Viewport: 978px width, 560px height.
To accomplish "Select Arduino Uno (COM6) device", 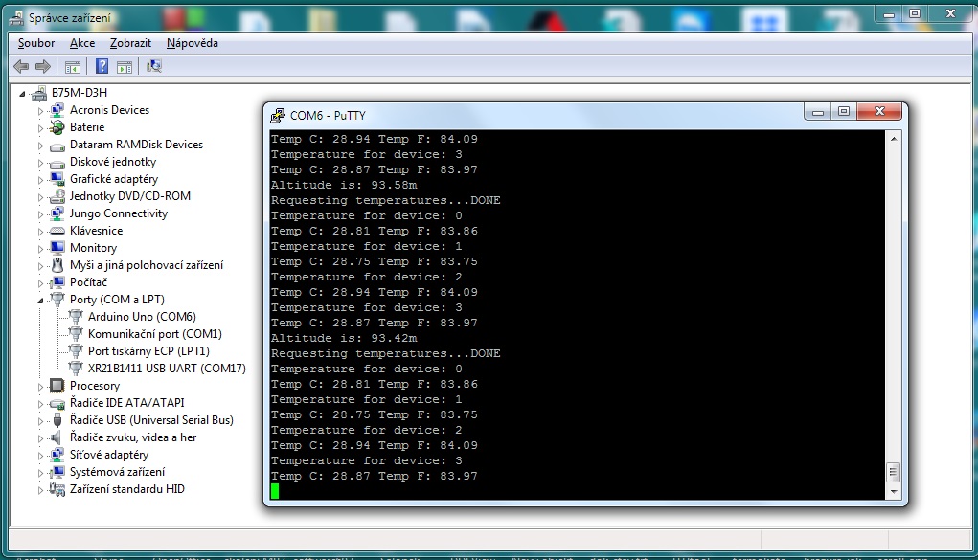I will (x=142, y=317).
